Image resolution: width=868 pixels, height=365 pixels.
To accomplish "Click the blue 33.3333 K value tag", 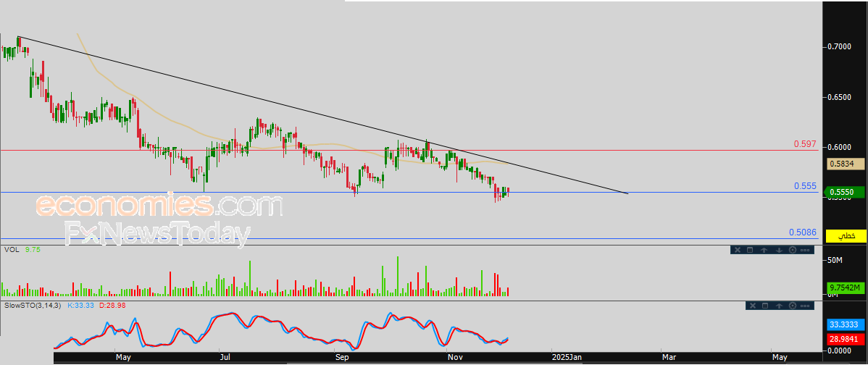I will [846, 324].
